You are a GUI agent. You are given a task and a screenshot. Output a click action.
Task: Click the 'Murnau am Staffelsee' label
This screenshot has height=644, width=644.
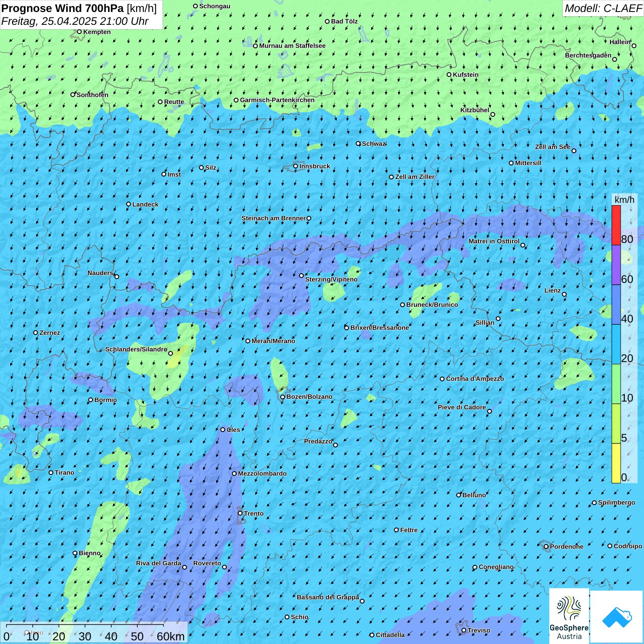(x=292, y=46)
